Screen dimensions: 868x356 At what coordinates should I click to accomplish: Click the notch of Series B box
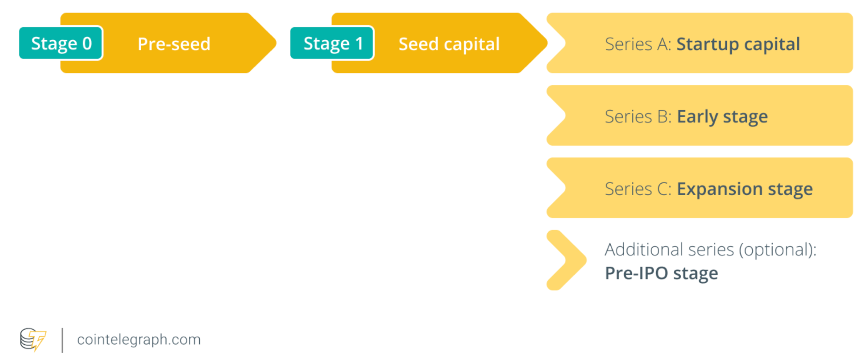(556, 116)
